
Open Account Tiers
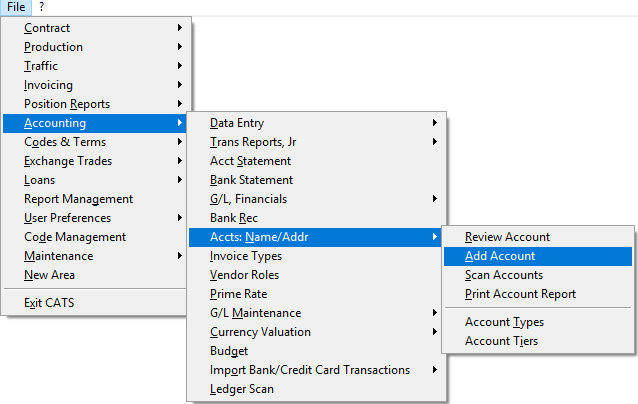coord(538,341)
